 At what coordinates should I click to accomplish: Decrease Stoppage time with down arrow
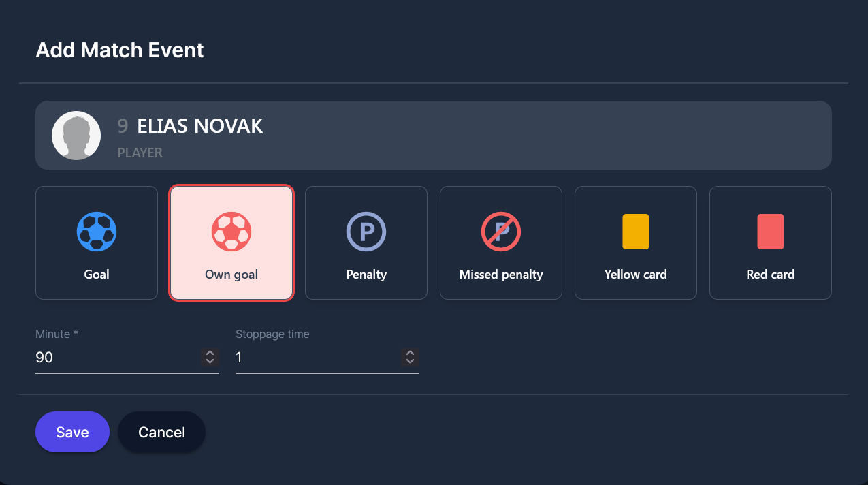coord(410,361)
